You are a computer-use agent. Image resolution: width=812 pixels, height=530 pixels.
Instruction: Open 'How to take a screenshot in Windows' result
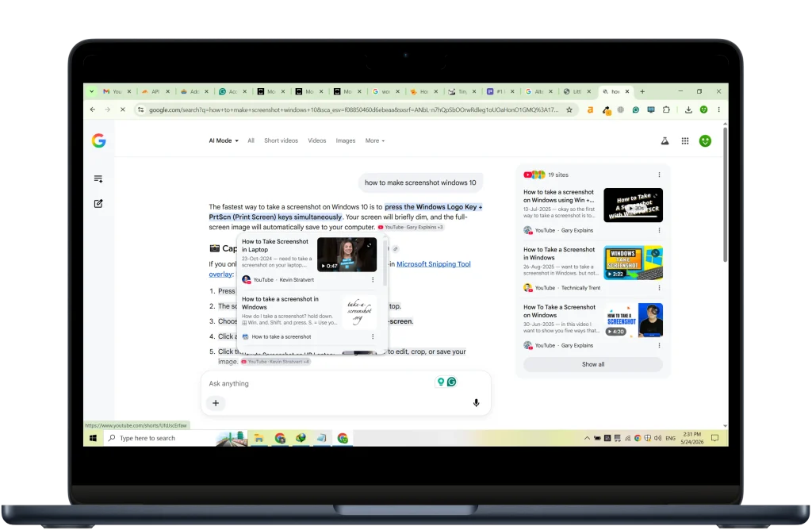point(280,303)
